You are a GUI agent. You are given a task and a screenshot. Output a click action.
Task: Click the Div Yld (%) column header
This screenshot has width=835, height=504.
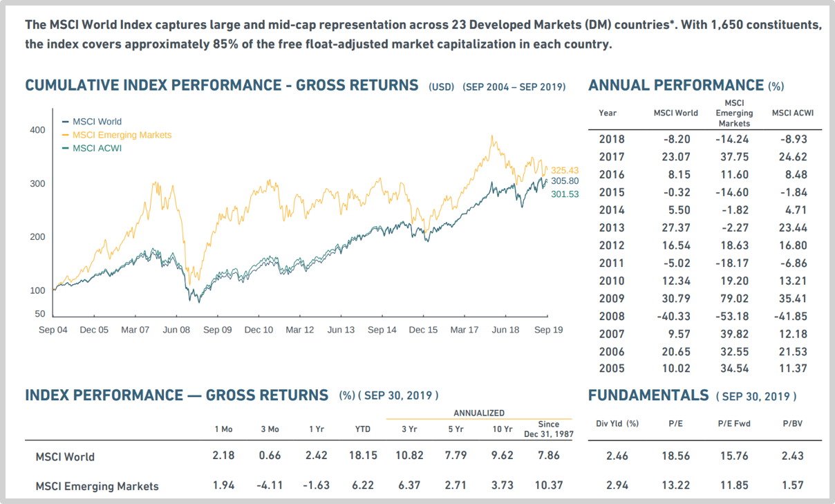point(617,423)
